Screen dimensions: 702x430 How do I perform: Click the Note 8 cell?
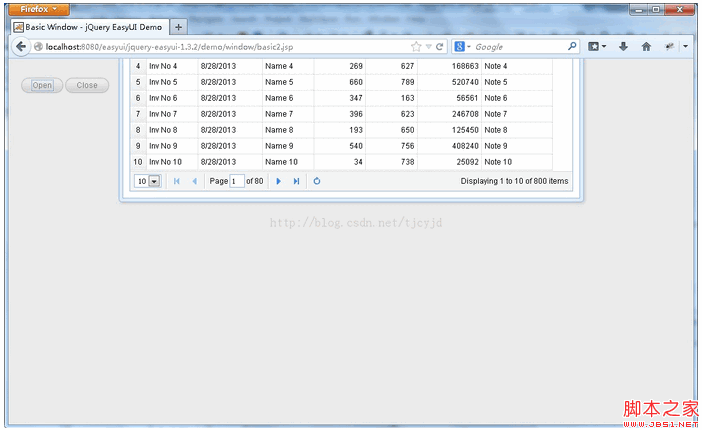[x=517, y=130]
